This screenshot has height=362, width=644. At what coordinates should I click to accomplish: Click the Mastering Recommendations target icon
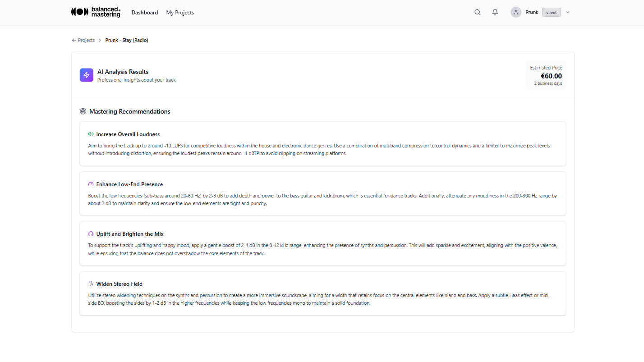[x=82, y=111]
